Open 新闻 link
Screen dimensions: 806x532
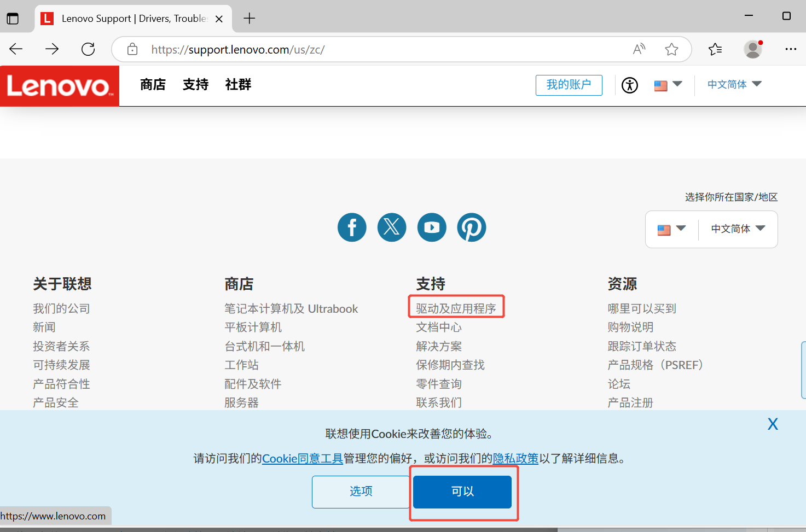(x=44, y=327)
